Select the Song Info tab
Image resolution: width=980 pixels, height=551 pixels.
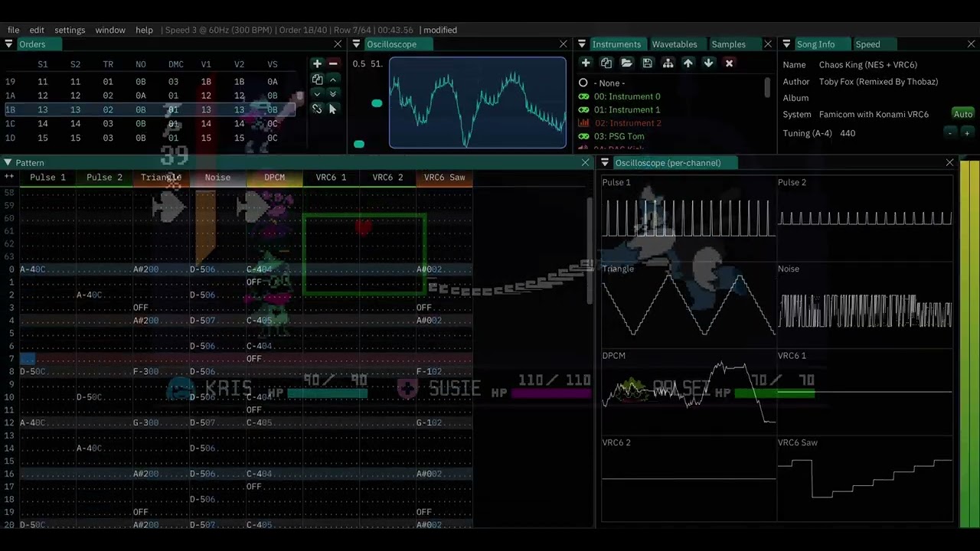[x=815, y=44]
